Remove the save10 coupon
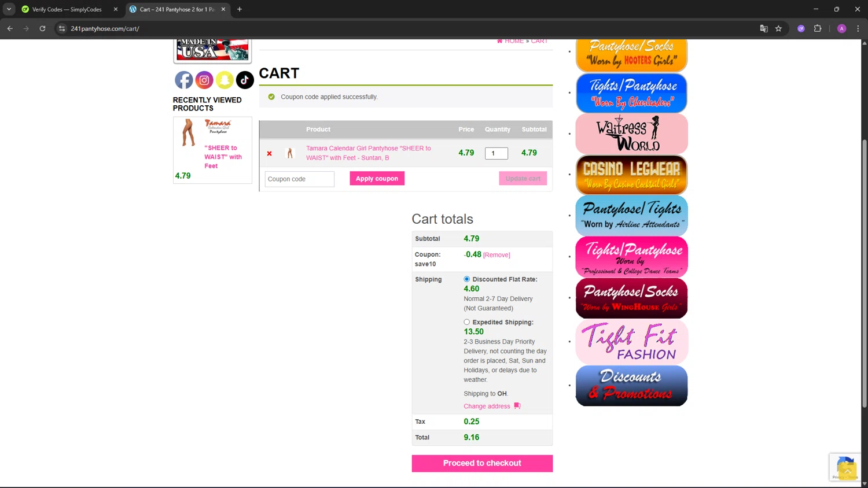 pos(496,255)
